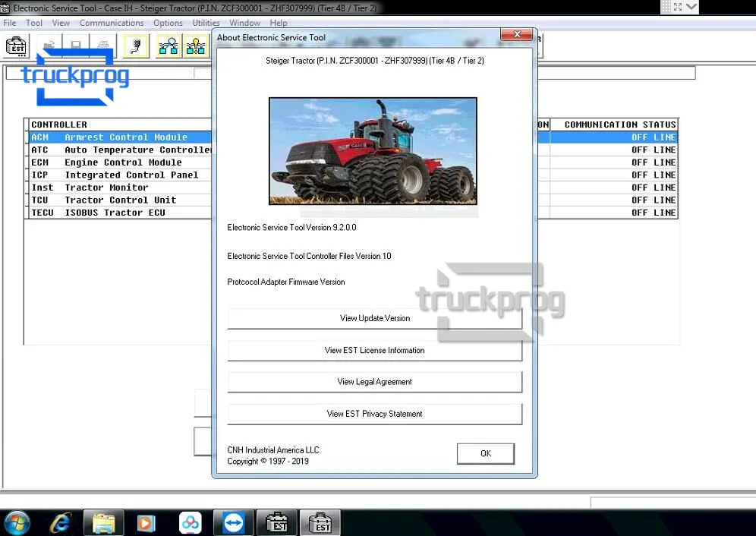Viewport: 756px width, 536px height.
Task: Click OFF LINE status in the ECM row
Action: pyautogui.click(x=654, y=162)
